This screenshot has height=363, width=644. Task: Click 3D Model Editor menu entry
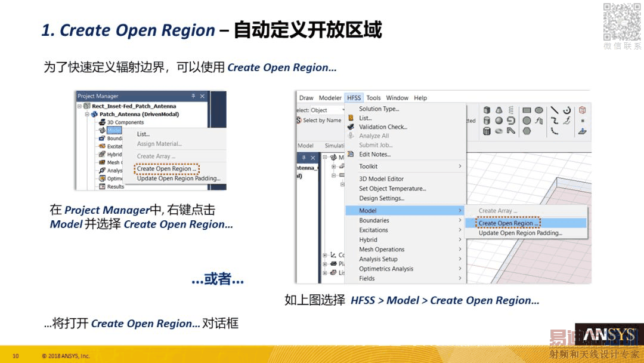pyautogui.click(x=381, y=179)
